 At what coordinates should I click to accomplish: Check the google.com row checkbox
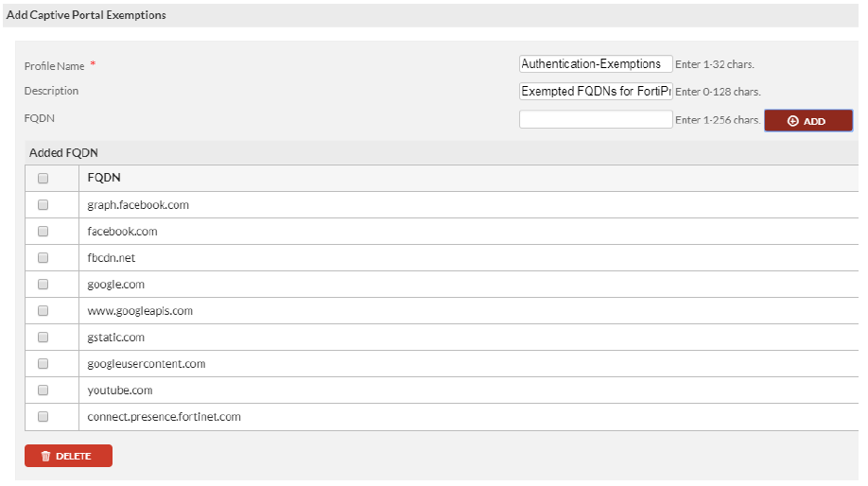[43, 284]
